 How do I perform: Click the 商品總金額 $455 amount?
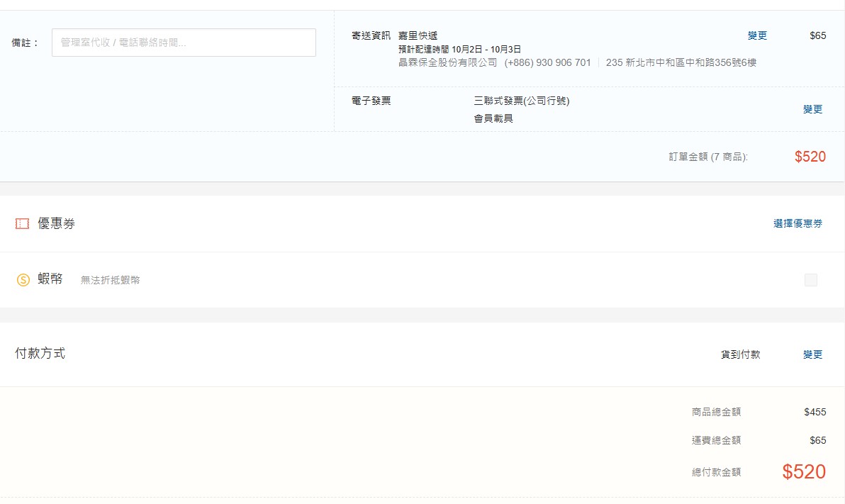point(815,412)
